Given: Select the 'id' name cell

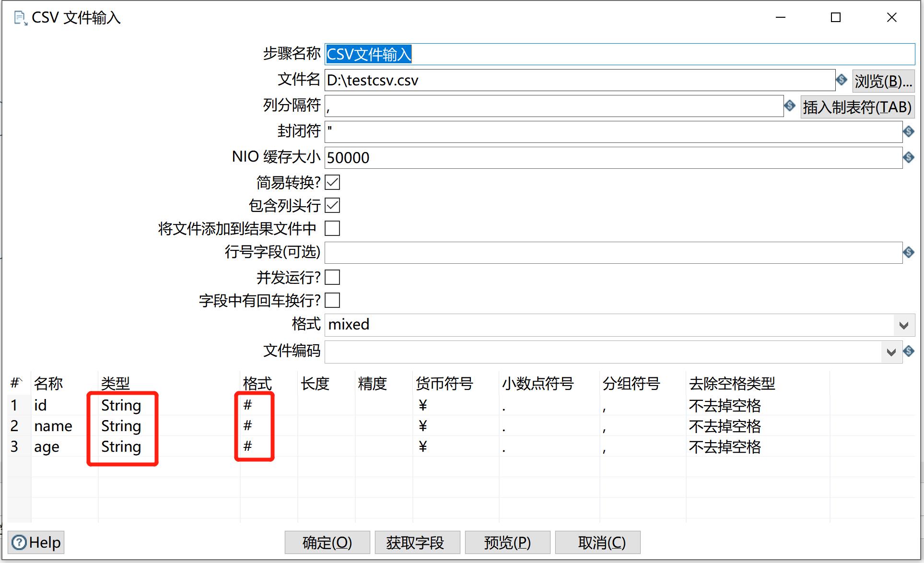Looking at the screenshot, I should pyautogui.click(x=64, y=405).
